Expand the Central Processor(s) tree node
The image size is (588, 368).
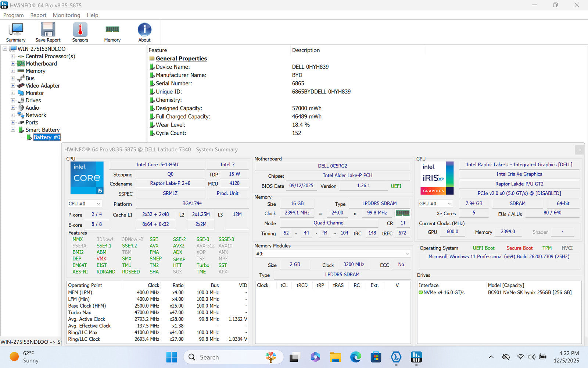(x=13, y=56)
